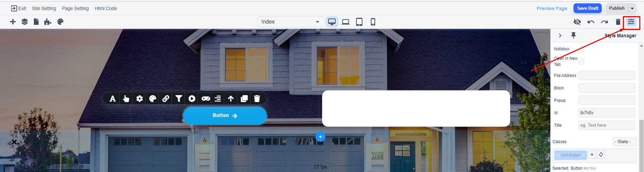Click the Save Draft button
This screenshot has width=644, height=172.
(x=587, y=8)
